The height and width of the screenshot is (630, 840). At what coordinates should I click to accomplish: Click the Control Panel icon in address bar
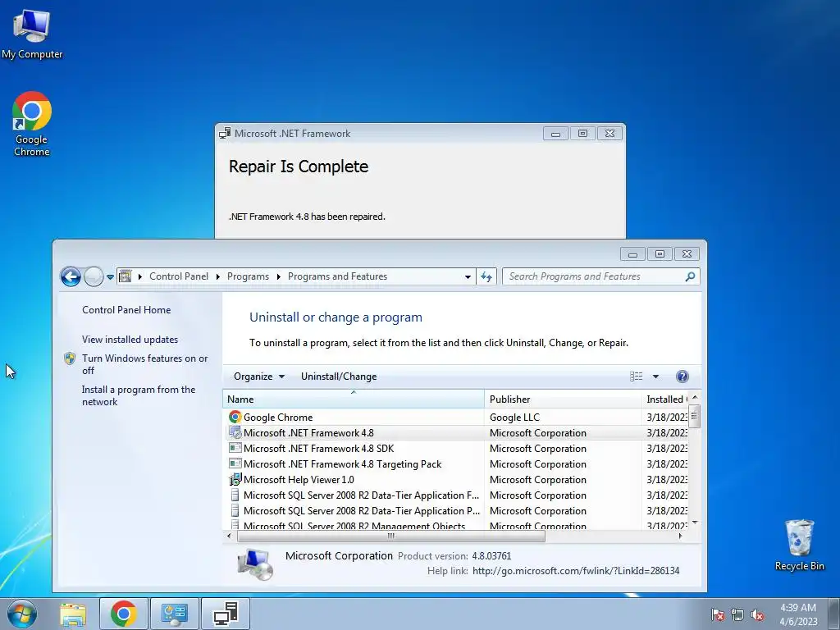125,276
